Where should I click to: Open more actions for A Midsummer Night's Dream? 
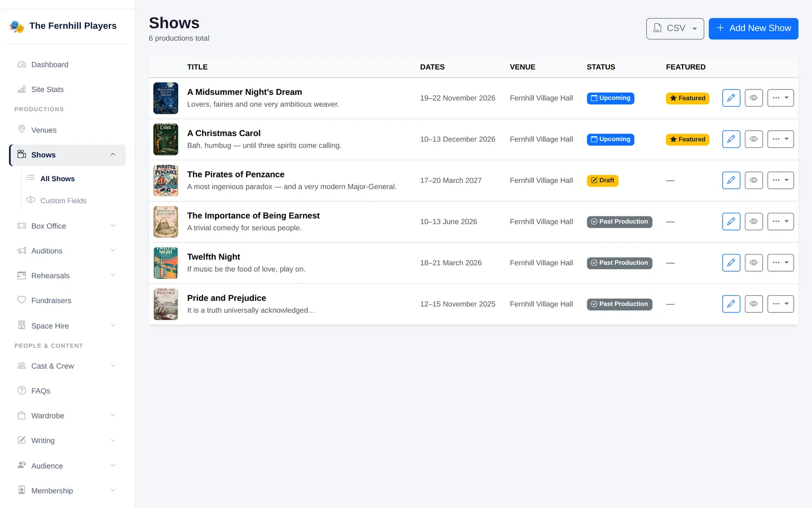(x=781, y=98)
